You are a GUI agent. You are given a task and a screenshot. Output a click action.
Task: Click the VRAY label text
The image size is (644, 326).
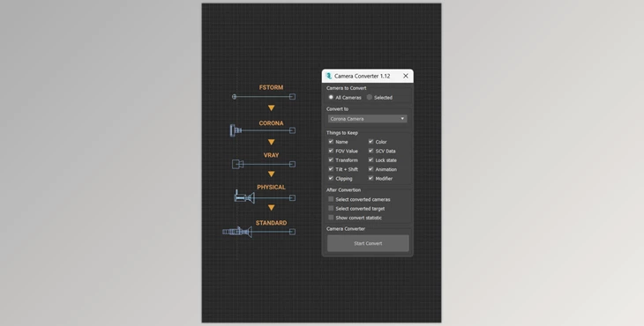(271, 155)
